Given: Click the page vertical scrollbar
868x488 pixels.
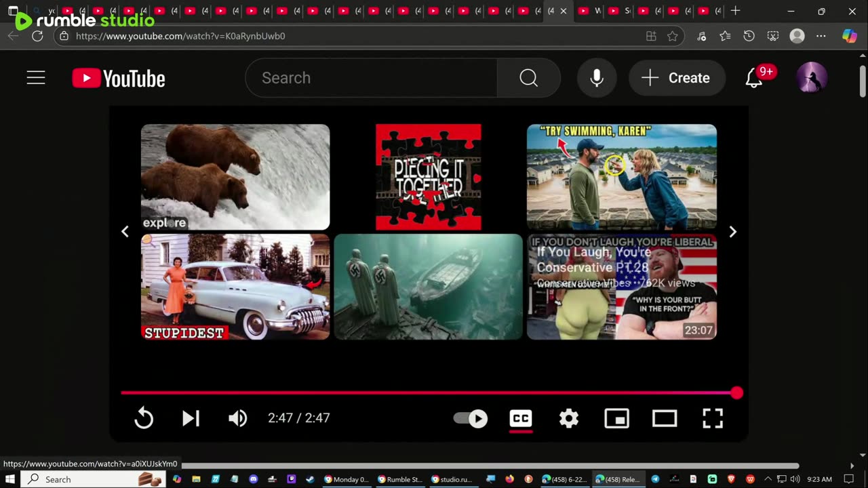Looking at the screenshot, I should tap(863, 81).
